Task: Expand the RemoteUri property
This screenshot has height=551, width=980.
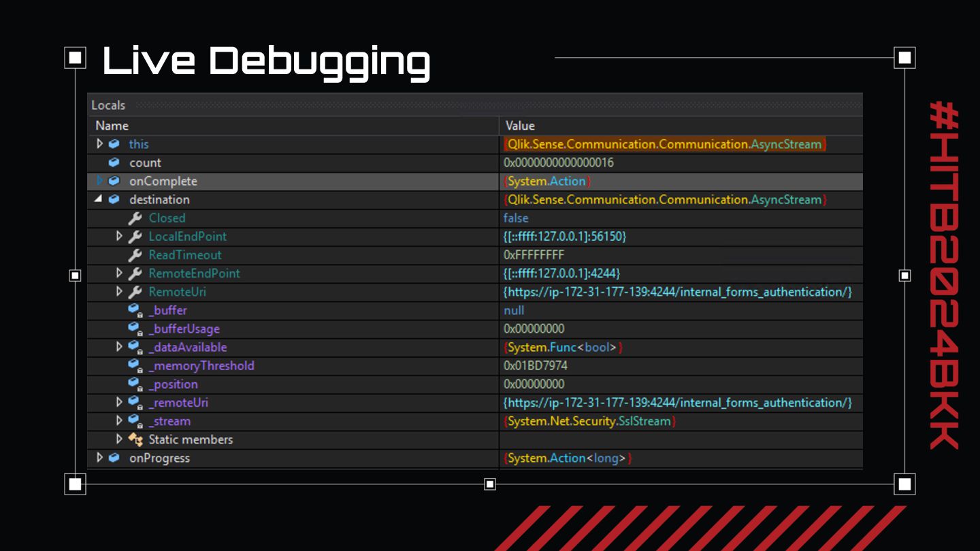Action: (119, 291)
